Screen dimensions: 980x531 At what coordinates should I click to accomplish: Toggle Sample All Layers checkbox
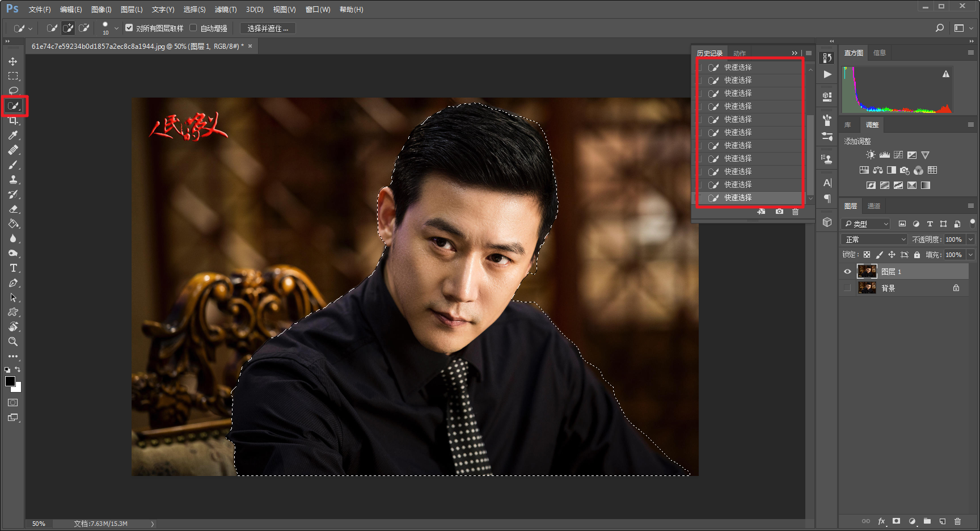[129, 28]
